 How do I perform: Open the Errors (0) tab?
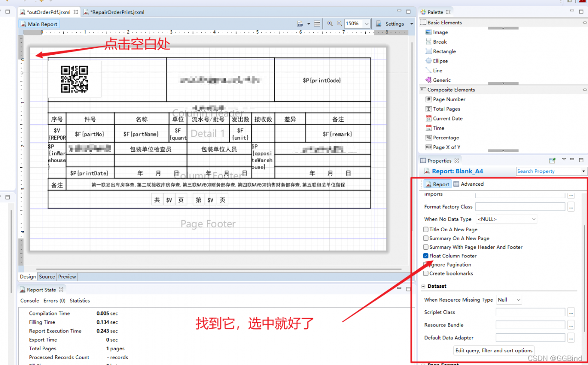point(54,301)
